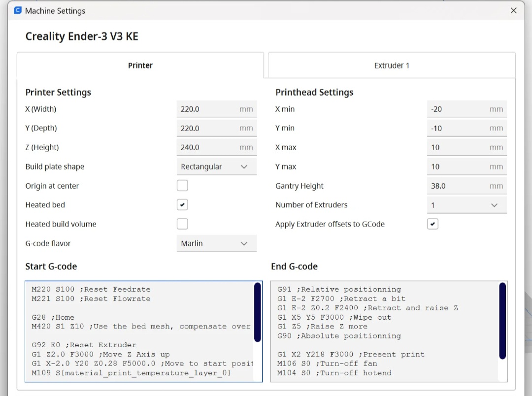
Task: Click 'G1 Z2.0 F3000 ;Move Z Axis up' line
Action: click(100, 354)
